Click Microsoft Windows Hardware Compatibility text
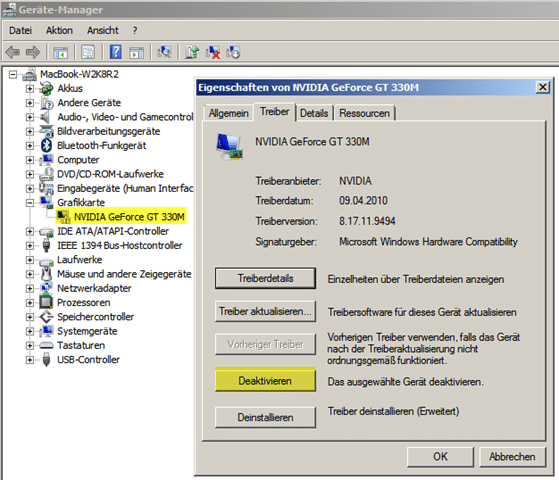This screenshot has width=559, height=480. [428, 242]
